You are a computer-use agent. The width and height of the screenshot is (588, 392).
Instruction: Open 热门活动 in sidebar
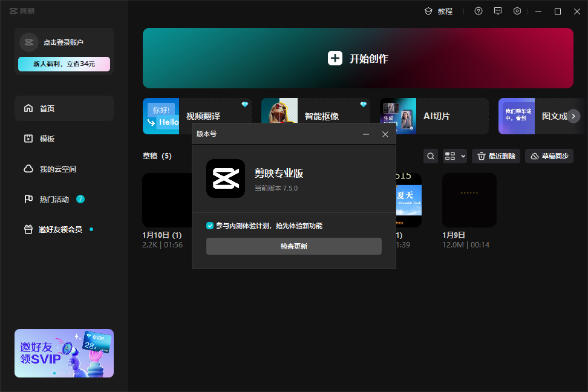click(53, 199)
